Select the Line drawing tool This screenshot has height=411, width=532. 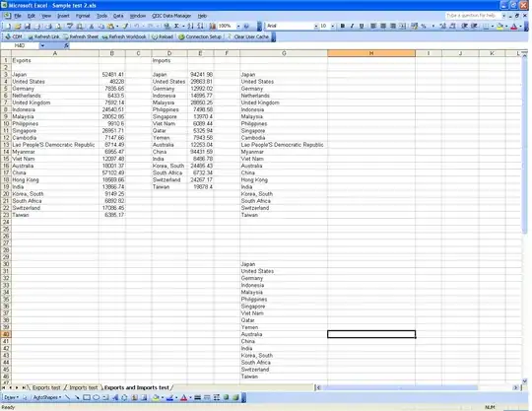tap(68, 397)
